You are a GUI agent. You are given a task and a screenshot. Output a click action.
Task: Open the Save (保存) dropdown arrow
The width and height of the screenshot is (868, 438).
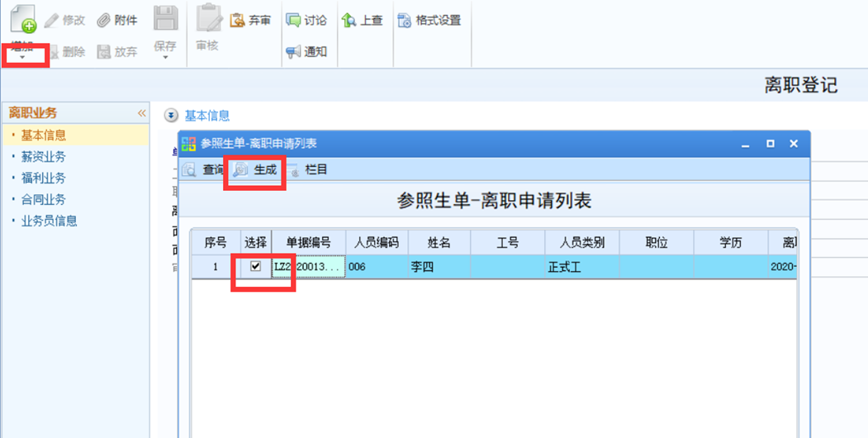165,56
